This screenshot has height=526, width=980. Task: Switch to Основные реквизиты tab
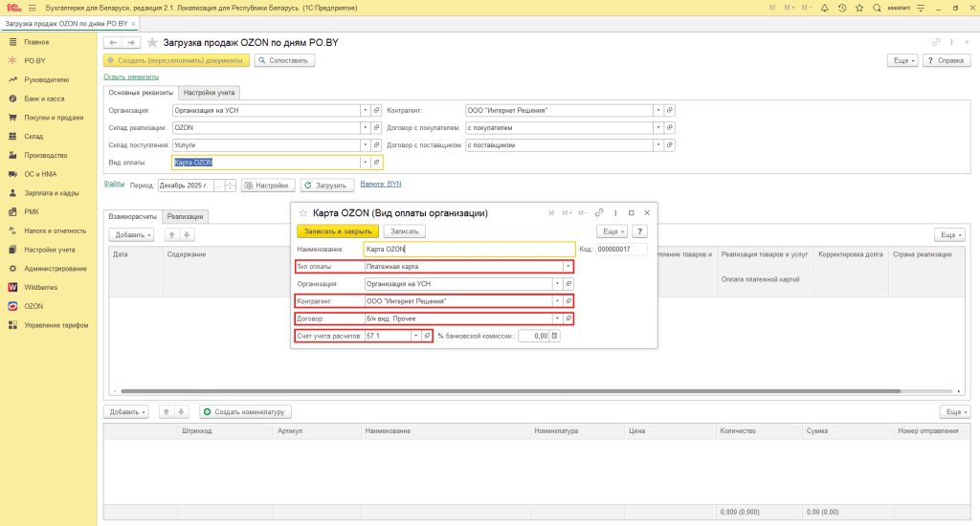click(x=141, y=93)
